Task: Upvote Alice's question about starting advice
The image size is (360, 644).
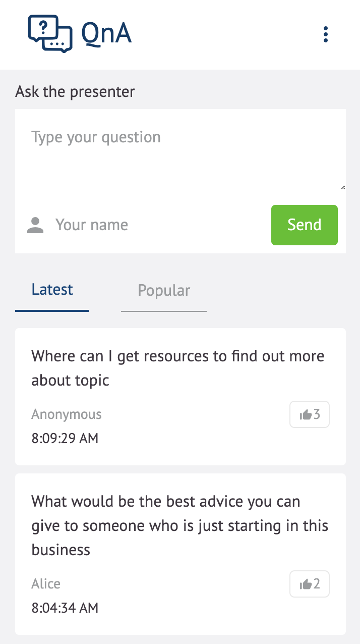Action: (x=309, y=583)
